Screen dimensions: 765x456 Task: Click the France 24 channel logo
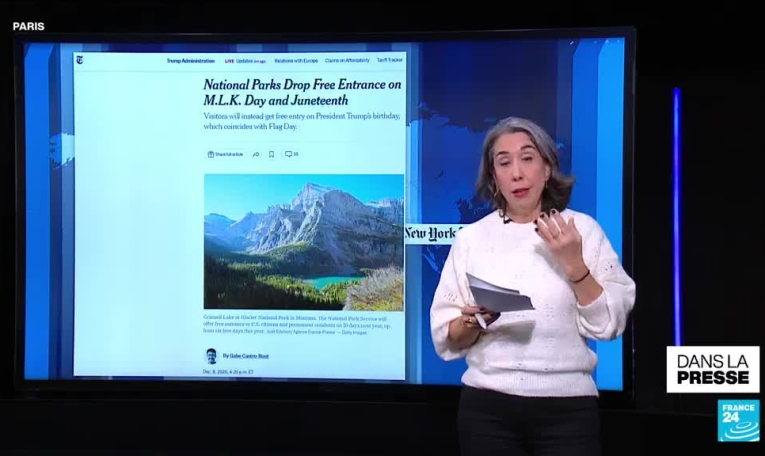pos(738,420)
